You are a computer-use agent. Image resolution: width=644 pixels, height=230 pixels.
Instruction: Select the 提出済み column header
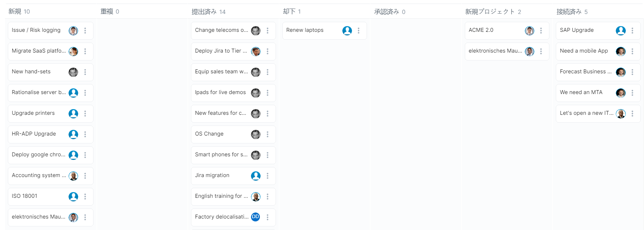(x=204, y=12)
